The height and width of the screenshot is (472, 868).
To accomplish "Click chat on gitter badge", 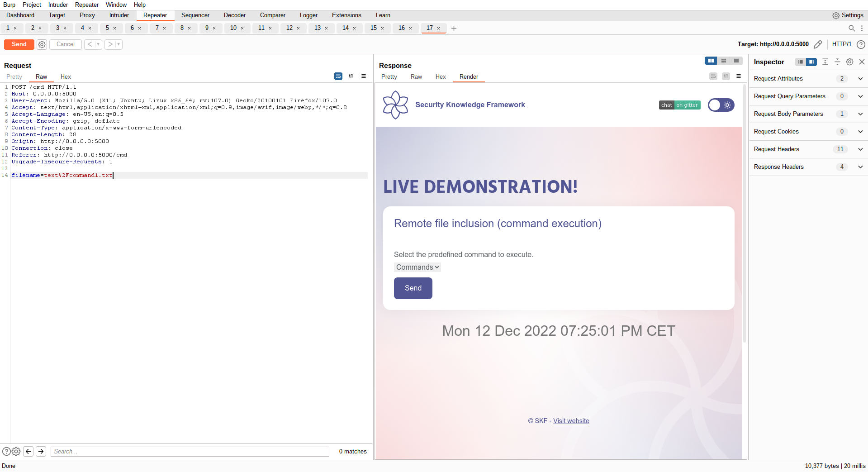I will tap(680, 105).
